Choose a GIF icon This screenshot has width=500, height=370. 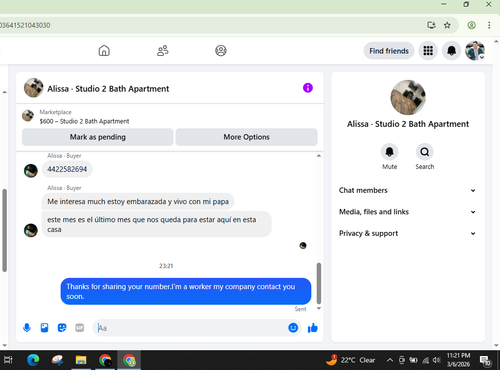[79, 328]
